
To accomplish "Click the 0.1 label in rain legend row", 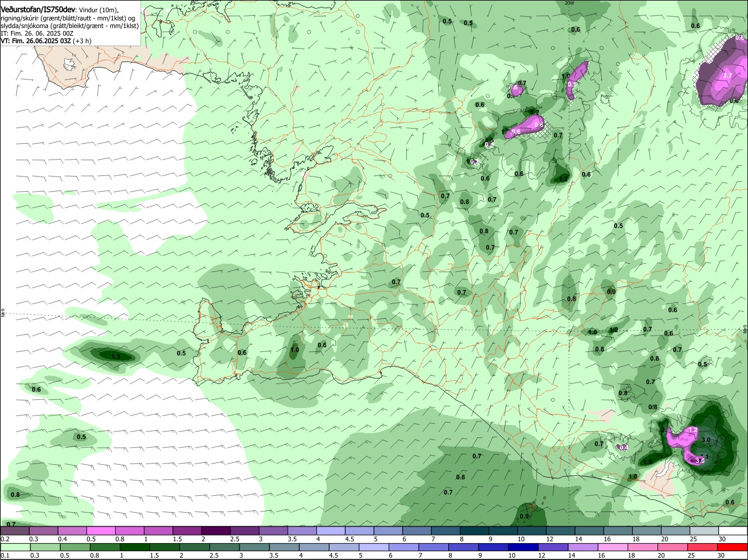I will click(x=5, y=555).
